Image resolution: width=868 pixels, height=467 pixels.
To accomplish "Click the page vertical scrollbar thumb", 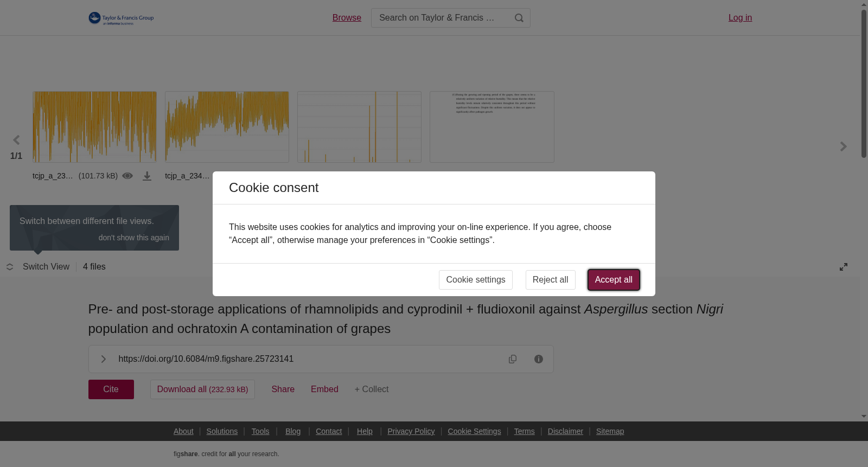I will [864, 84].
